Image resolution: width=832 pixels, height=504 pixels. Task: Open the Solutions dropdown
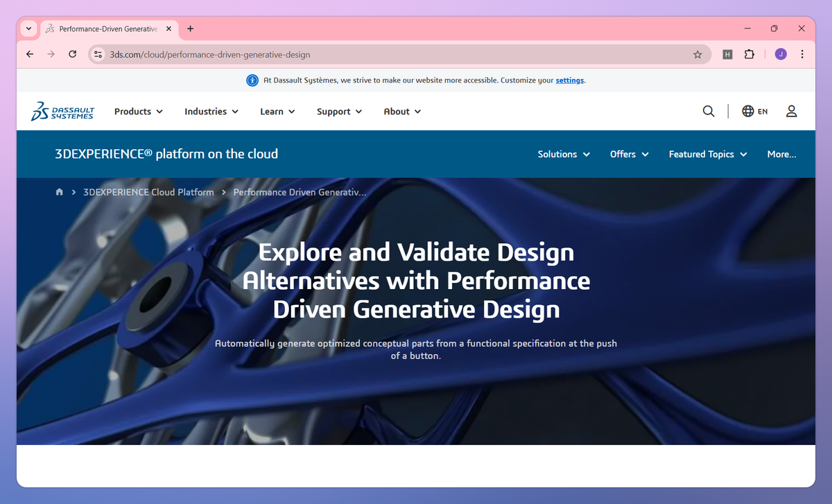[x=564, y=154]
